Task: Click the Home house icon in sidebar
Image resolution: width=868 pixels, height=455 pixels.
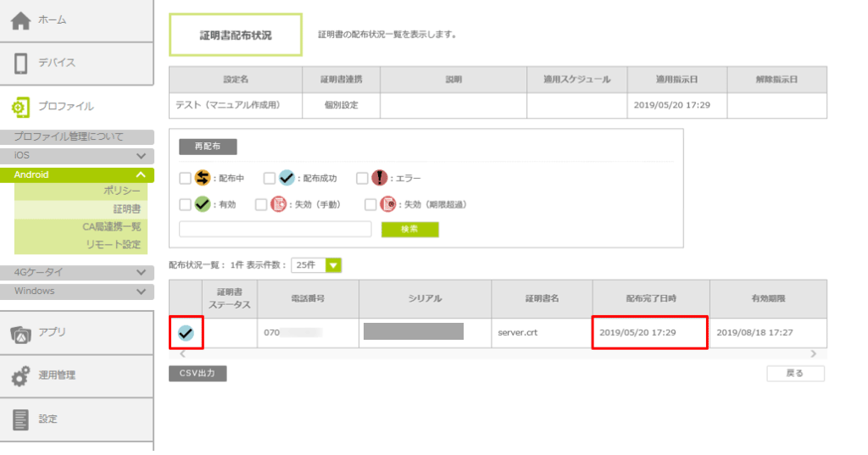Action: click(x=20, y=20)
